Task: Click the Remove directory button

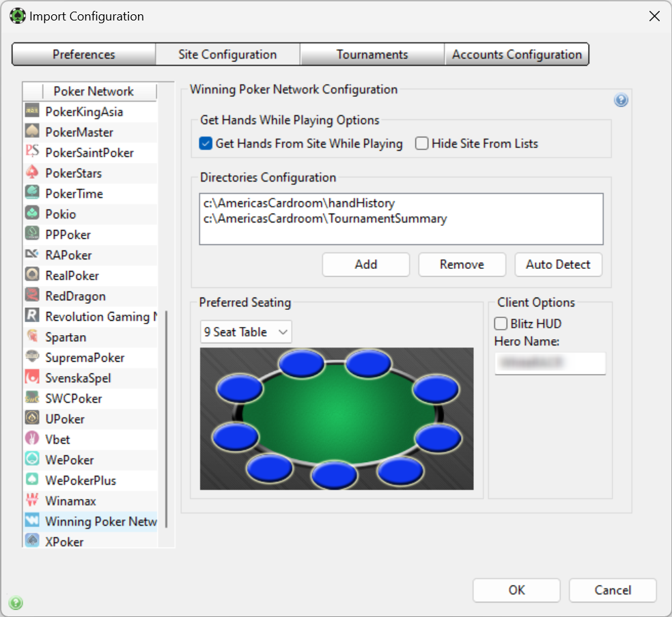Action: click(462, 265)
